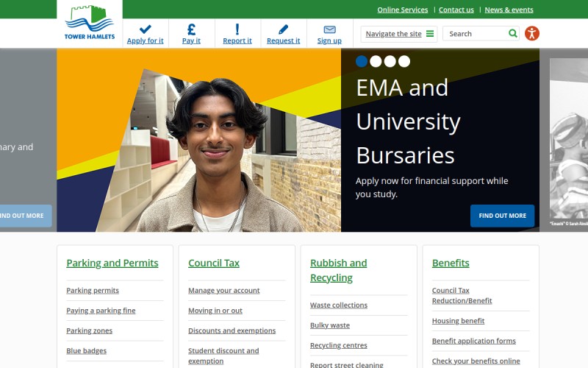This screenshot has height=368, width=588.
Task: Open the Pay it text link
Action: tap(191, 40)
